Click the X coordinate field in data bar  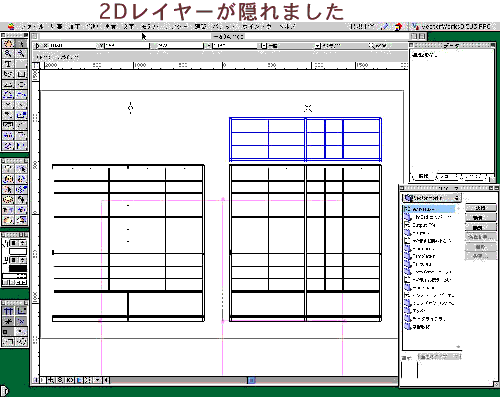pos(72,45)
